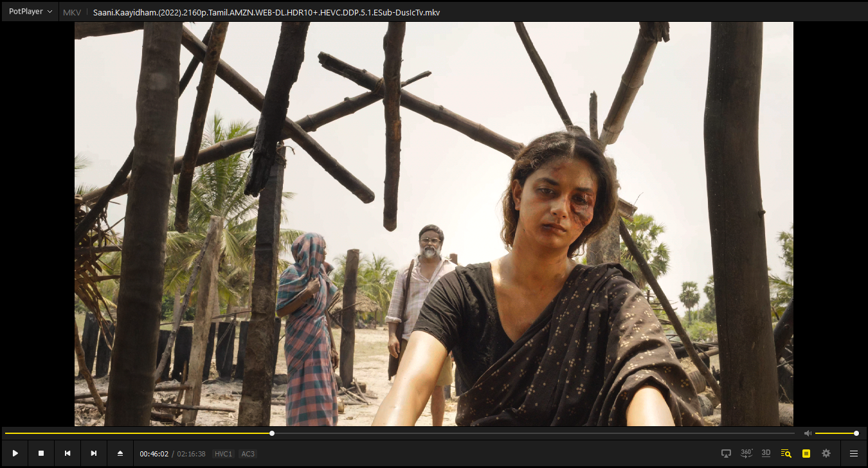The height and width of the screenshot is (468, 868).
Task: Stop video playback
Action: pyautogui.click(x=41, y=453)
